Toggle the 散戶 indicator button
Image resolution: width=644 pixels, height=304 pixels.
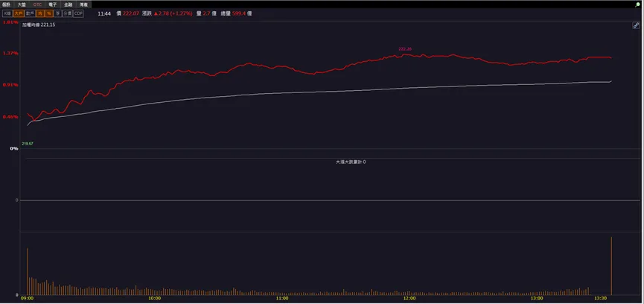coord(30,13)
